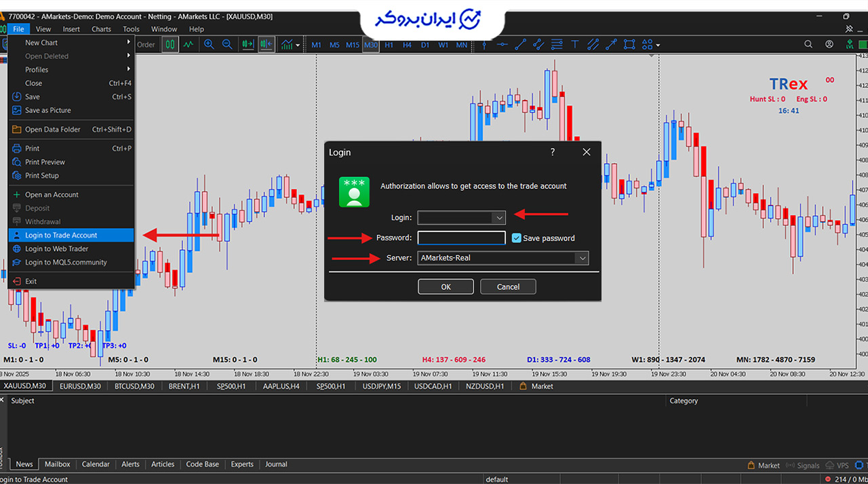868x484 pixels.
Task: Switch to line chart icon
Action: 188,45
